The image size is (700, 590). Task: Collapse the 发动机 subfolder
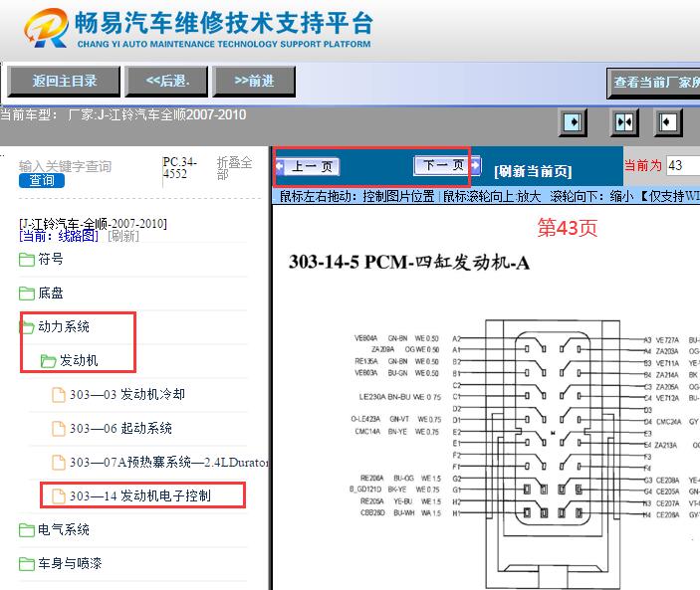[79, 360]
